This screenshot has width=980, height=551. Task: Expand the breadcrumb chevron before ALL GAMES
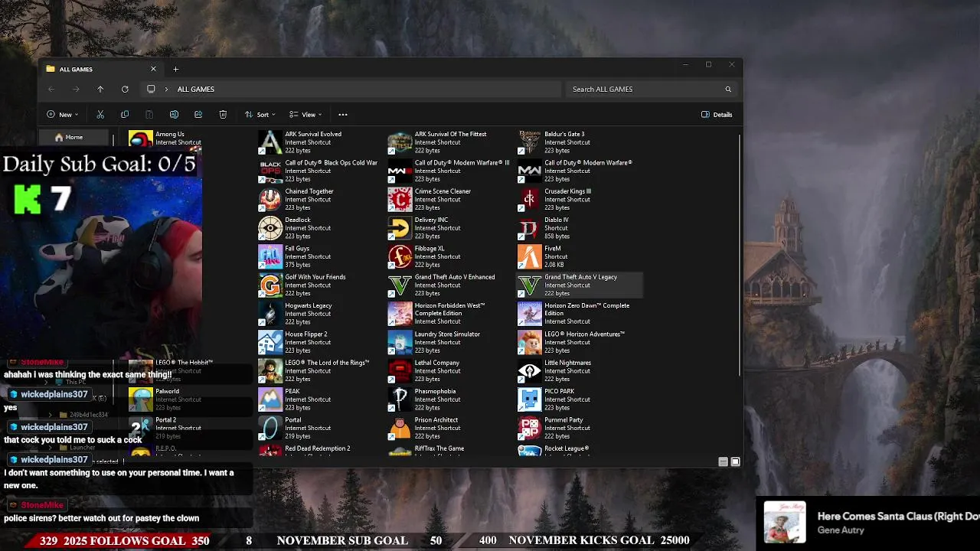click(166, 90)
